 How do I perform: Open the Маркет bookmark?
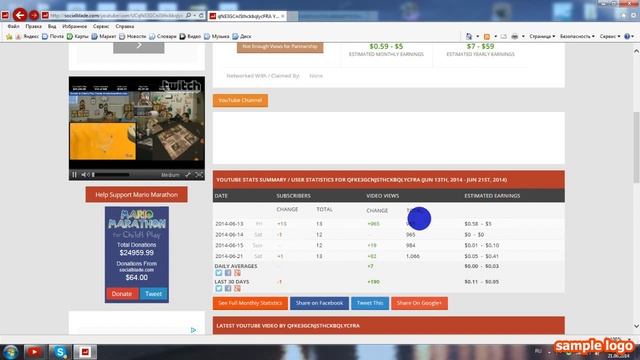104,36
